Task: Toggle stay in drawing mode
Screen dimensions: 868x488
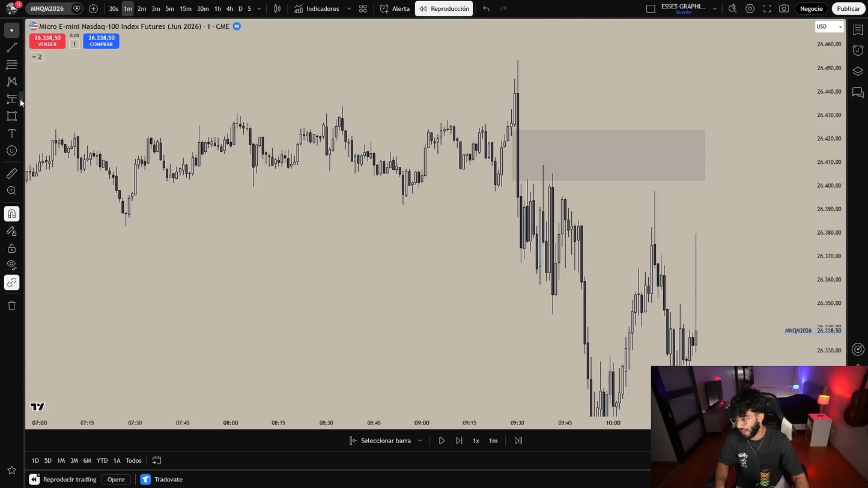Action: 11,231
